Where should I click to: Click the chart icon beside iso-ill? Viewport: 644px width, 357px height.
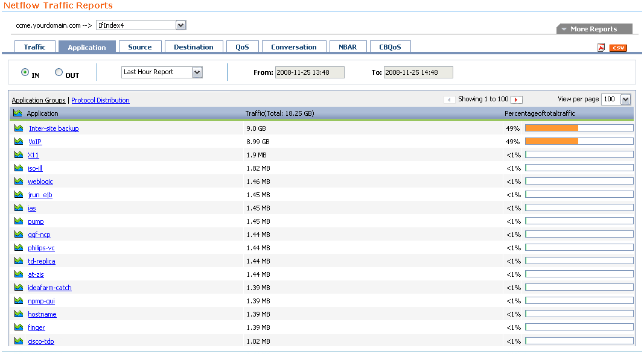19,168
